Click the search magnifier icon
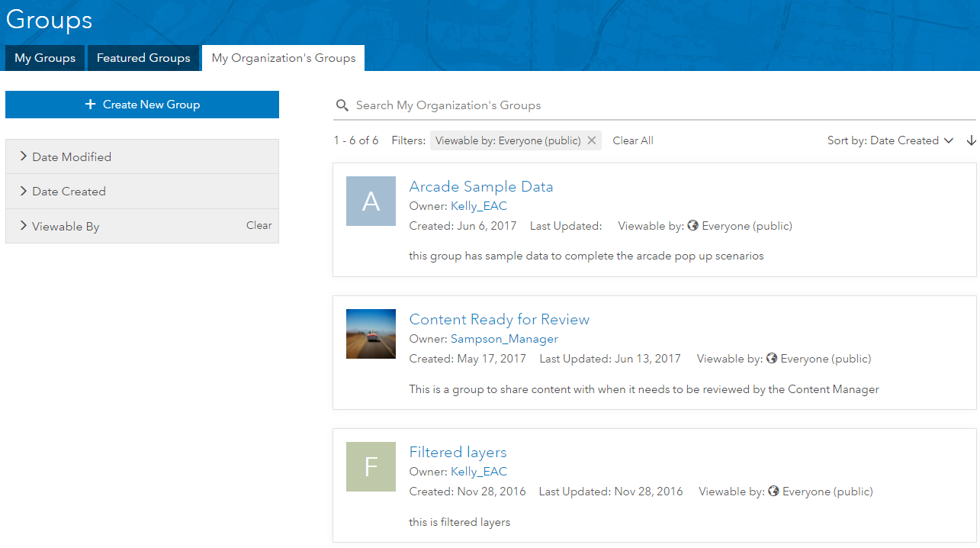 [342, 105]
